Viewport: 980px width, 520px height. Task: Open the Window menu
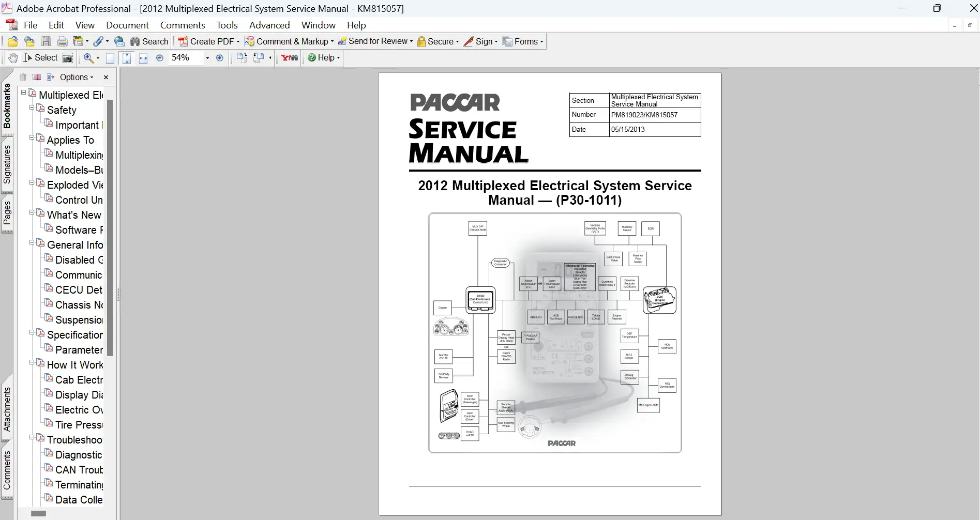pyautogui.click(x=319, y=25)
